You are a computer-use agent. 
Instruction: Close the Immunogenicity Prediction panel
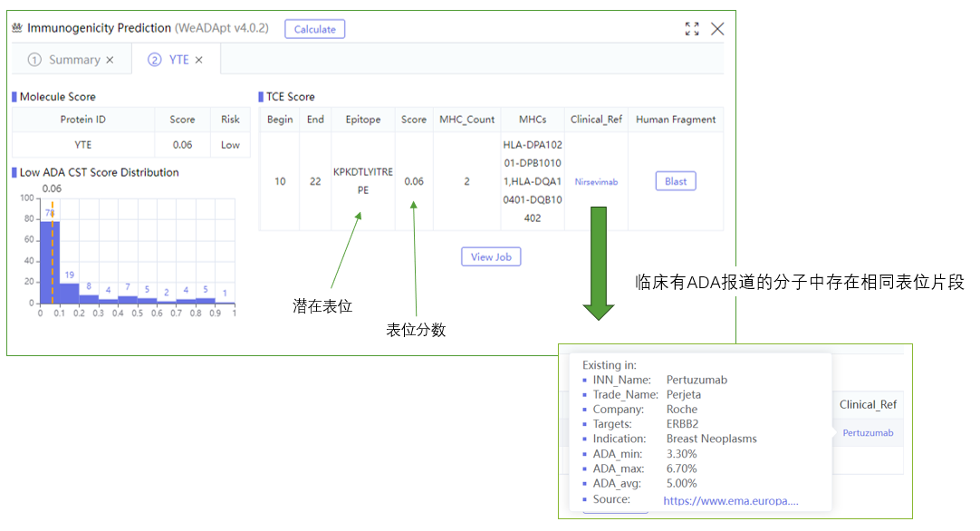click(717, 29)
